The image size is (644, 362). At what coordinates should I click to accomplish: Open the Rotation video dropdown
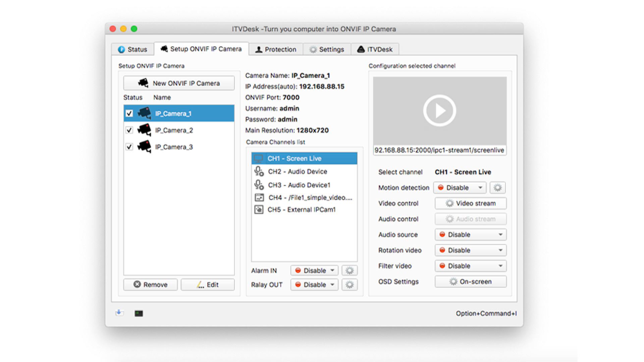(471, 250)
